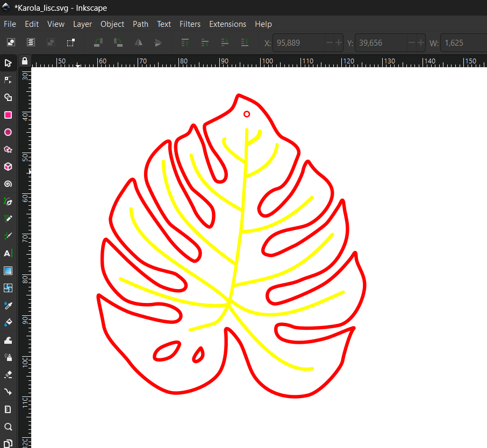
Task: Click the Deselect toolbar icon
Action: pos(51,42)
